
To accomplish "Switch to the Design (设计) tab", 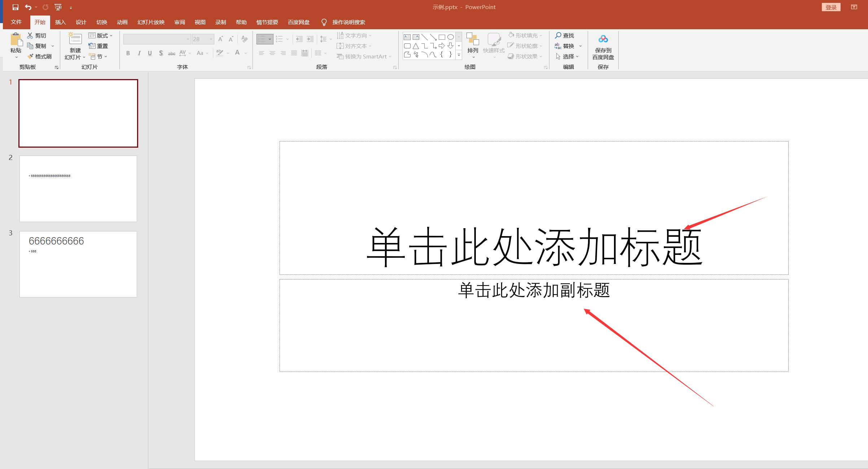I will [81, 22].
